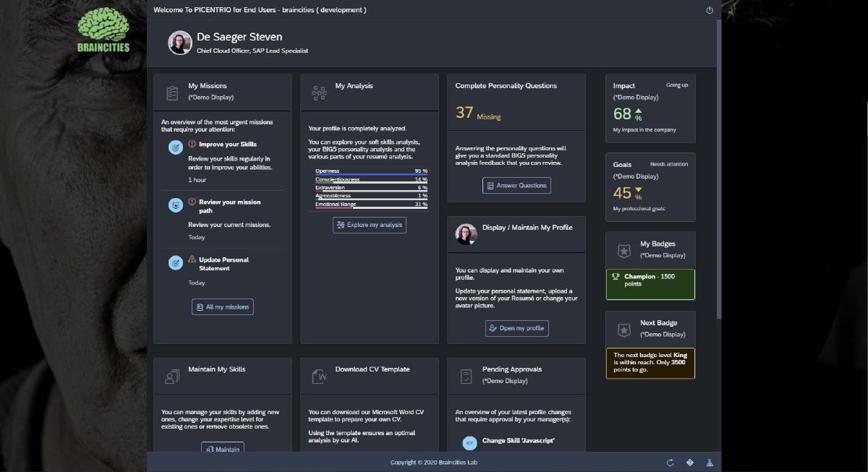Open the help diamond icon in footer

[690, 463]
